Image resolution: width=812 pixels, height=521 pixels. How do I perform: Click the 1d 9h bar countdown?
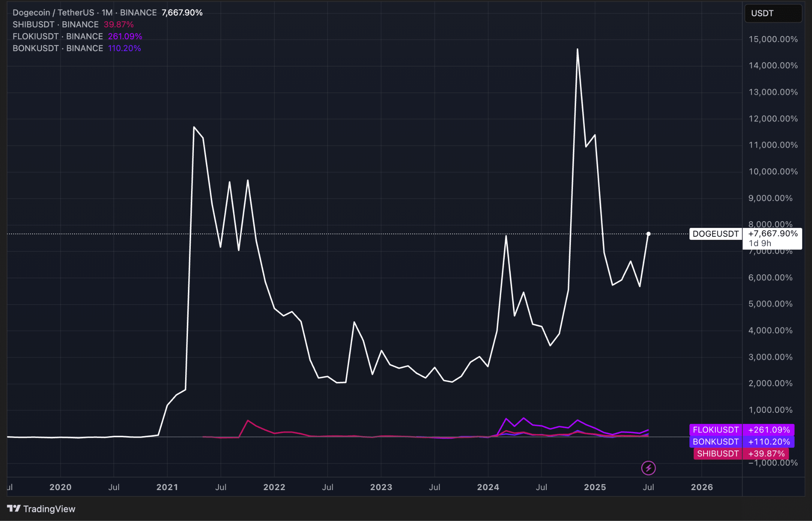760,243
